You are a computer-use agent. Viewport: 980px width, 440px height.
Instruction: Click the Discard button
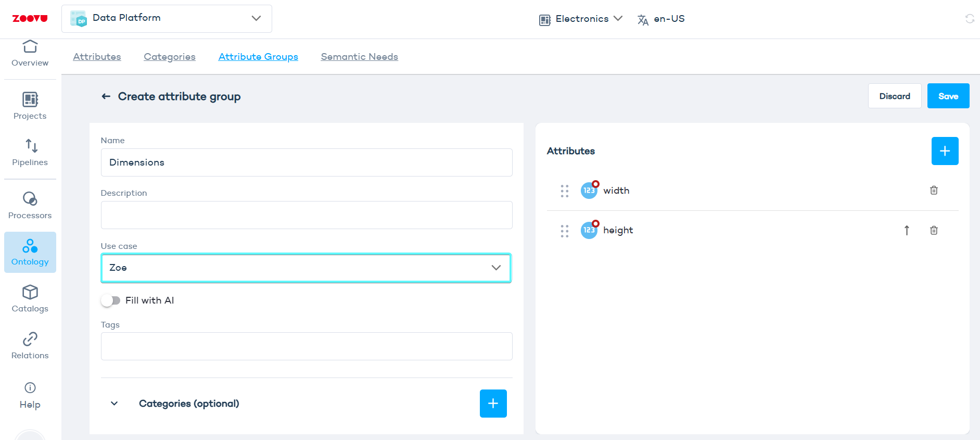(894, 96)
